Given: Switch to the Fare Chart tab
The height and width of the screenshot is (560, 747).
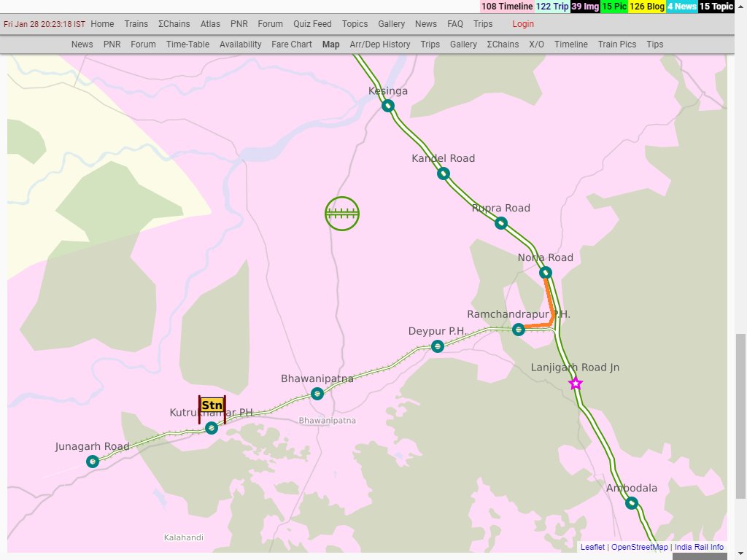Looking at the screenshot, I should 292,44.
